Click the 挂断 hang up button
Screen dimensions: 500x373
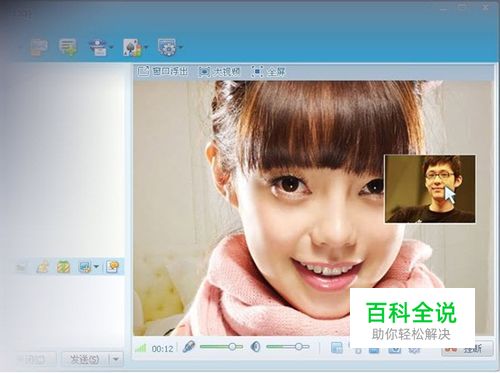click(467, 349)
